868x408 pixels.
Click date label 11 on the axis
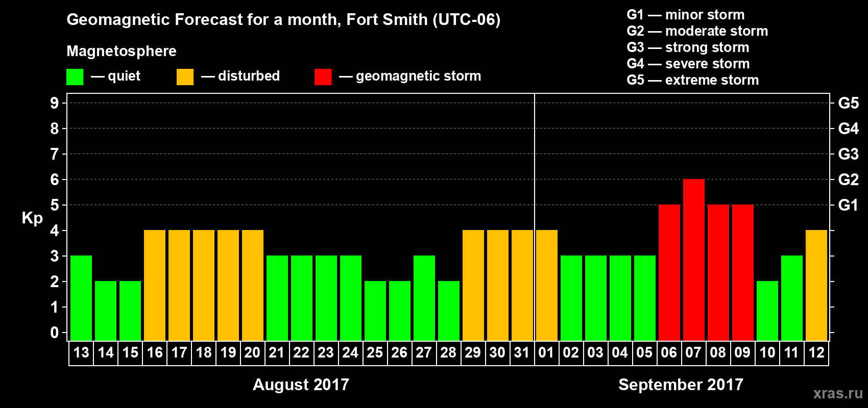point(791,353)
